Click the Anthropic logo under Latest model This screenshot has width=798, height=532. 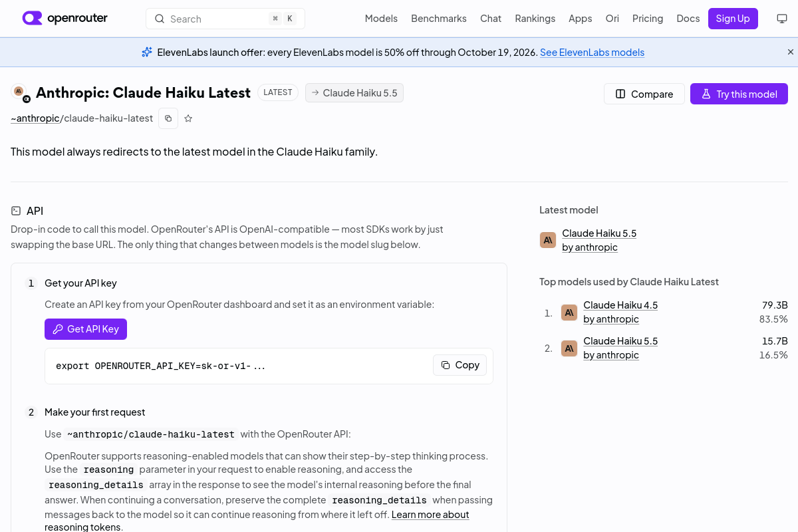click(548, 240)
